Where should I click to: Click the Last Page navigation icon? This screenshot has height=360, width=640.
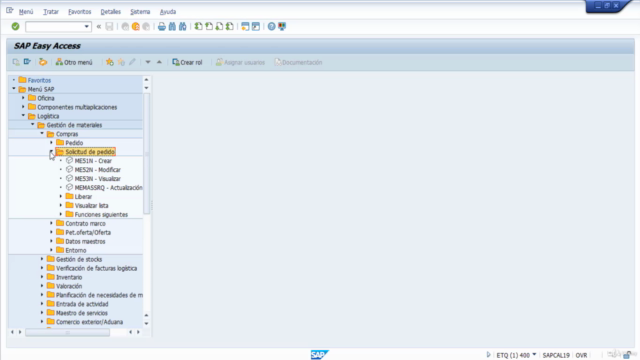pos(230,27)
